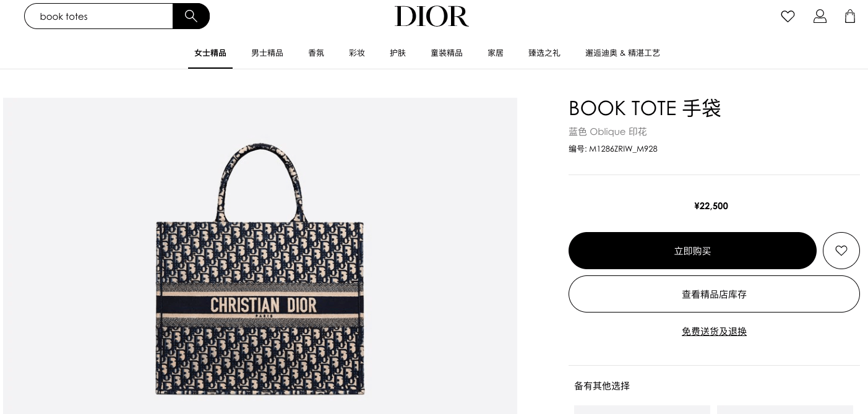
Task: Open the 彩妆 menu
Action: point(357,53)
